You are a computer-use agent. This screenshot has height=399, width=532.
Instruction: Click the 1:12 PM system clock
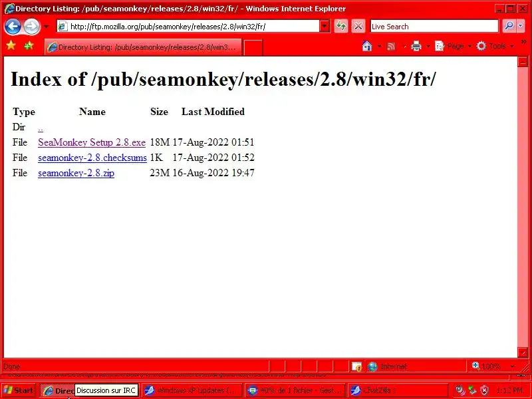509,390
